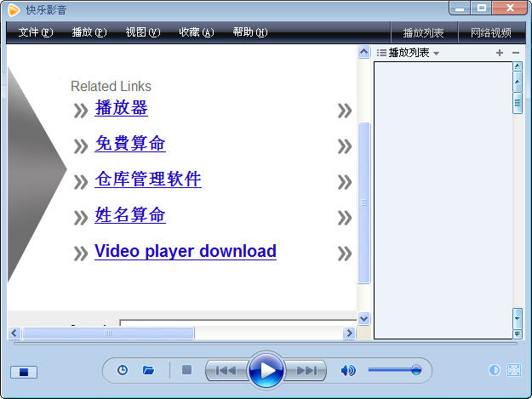Click the playback seek bar
The height and width of the screenshot is (399, 532).
point(266,344)
